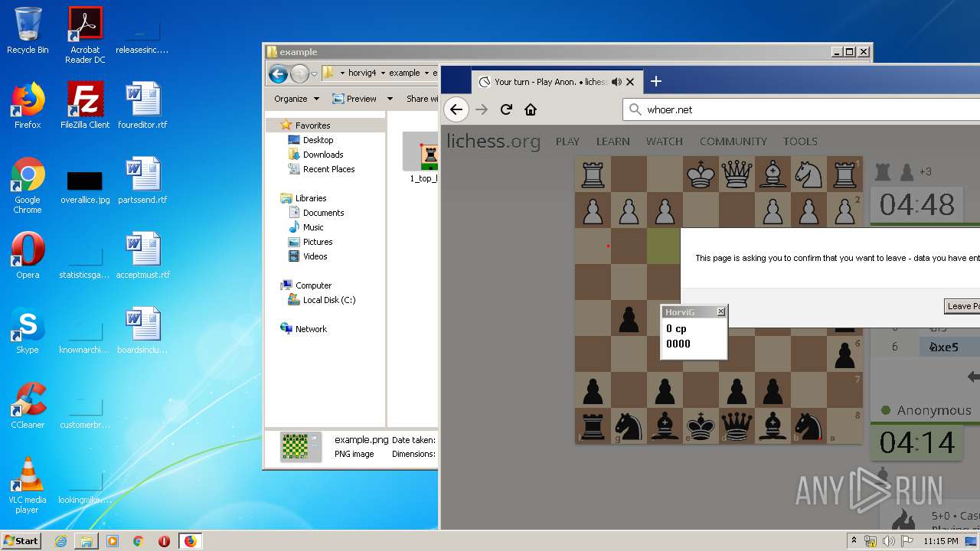Viewport: 980px width, 551px height.
Task: Select the white king on the board
Action: 701,174
